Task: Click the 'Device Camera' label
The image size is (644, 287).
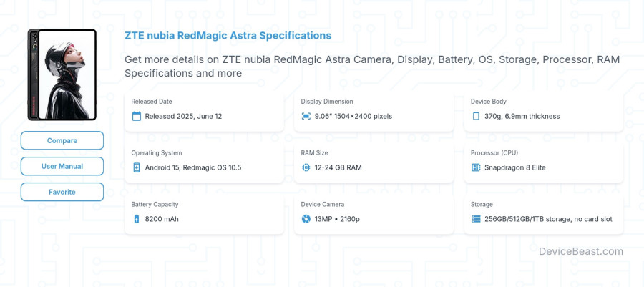Action: click(323, 204)
